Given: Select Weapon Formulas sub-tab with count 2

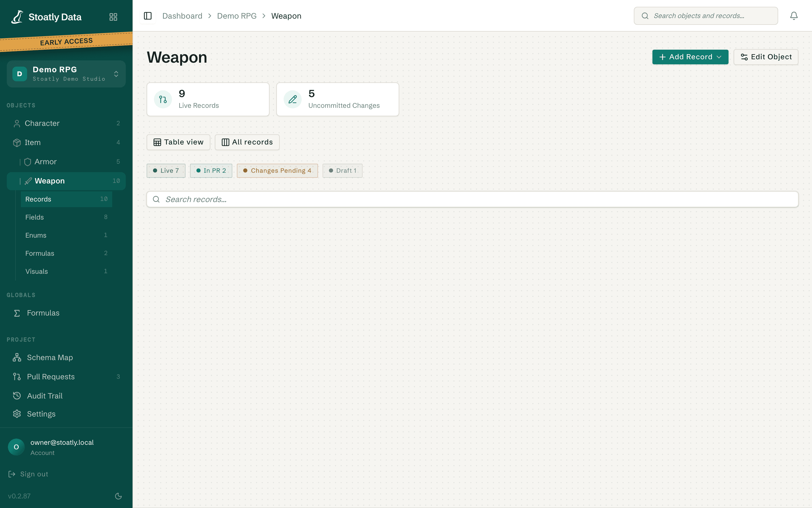Looking at the screenshot, I should 66,253.
